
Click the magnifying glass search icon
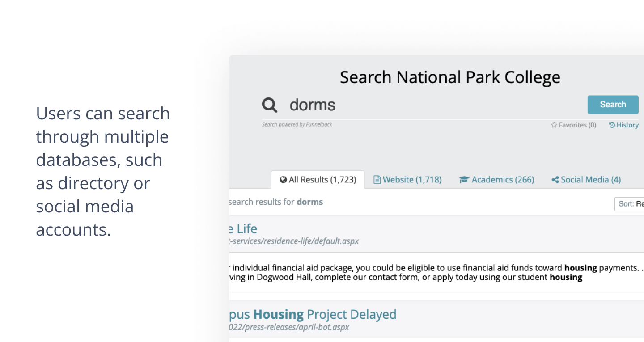coord(270,106)
